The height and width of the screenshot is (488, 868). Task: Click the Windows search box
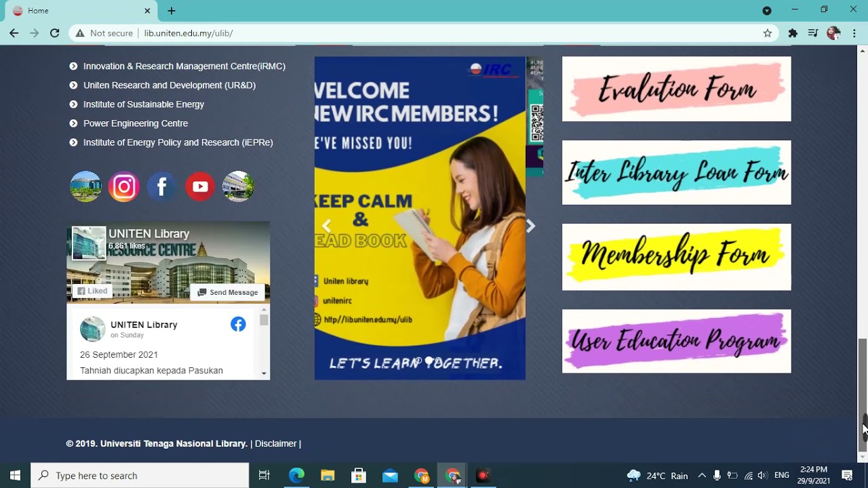tap(140, 475)
